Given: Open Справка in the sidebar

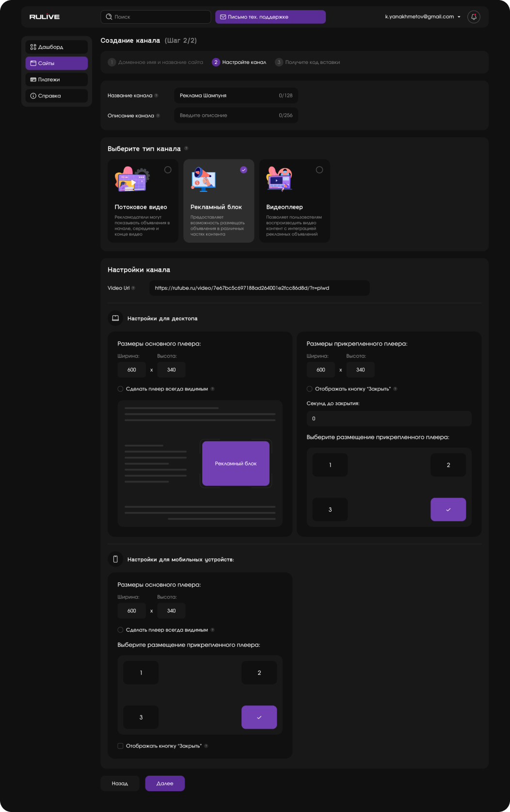Looking at the screenshot, I should pyautogui.click(x=57, y=96).
